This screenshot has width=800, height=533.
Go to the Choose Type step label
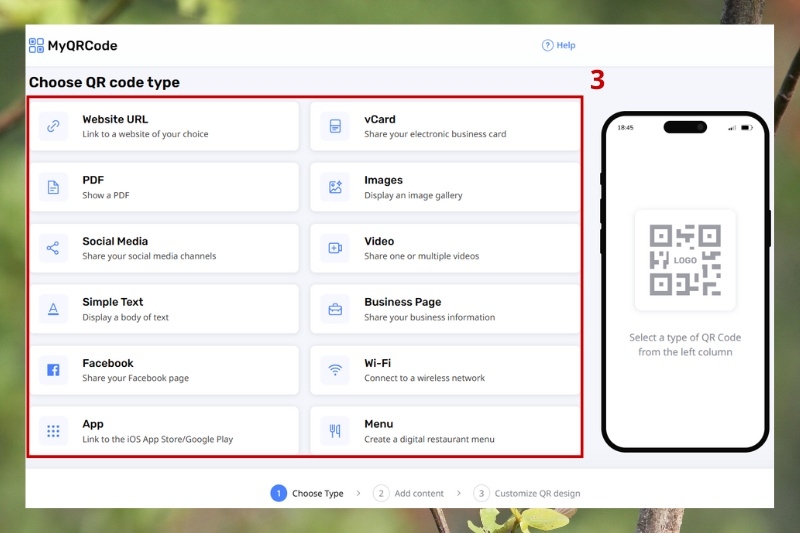click(x=317, y=494)
